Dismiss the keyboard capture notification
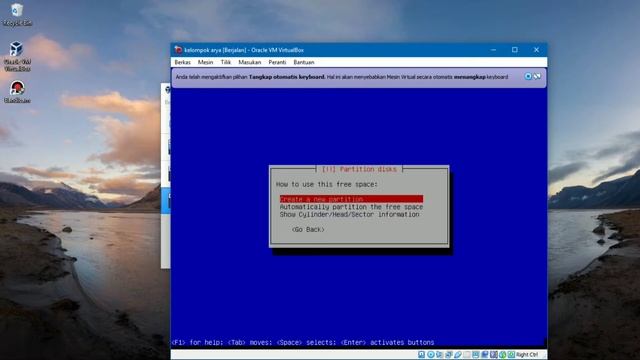This screenshot has width=640, height=360. click(x=528, y=76)
